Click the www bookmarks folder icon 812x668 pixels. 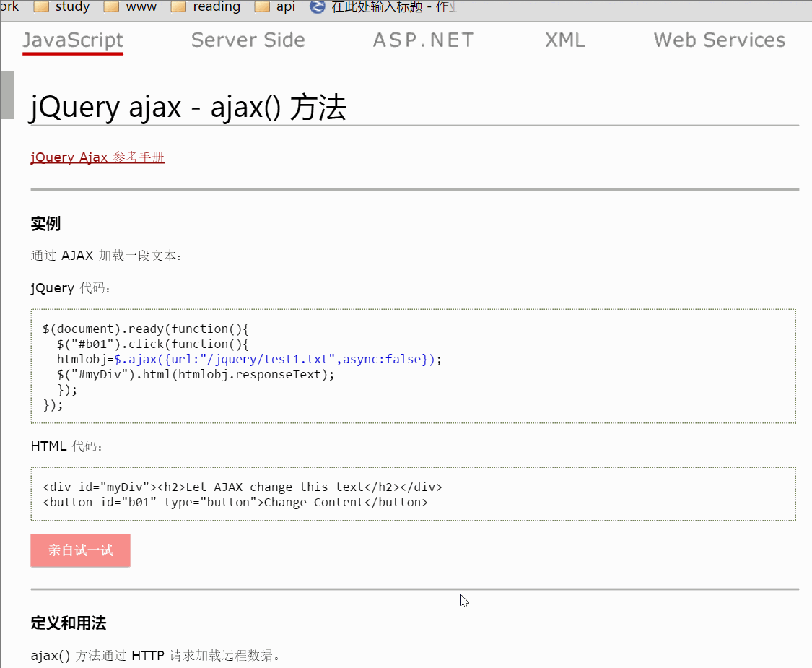click(x=113, y=7)
